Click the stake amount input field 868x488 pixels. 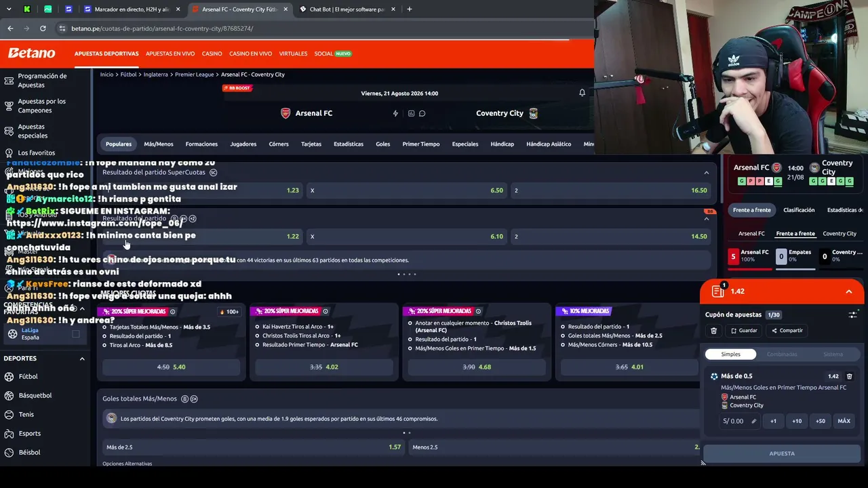pyautogui.click(x=741, y=421)
